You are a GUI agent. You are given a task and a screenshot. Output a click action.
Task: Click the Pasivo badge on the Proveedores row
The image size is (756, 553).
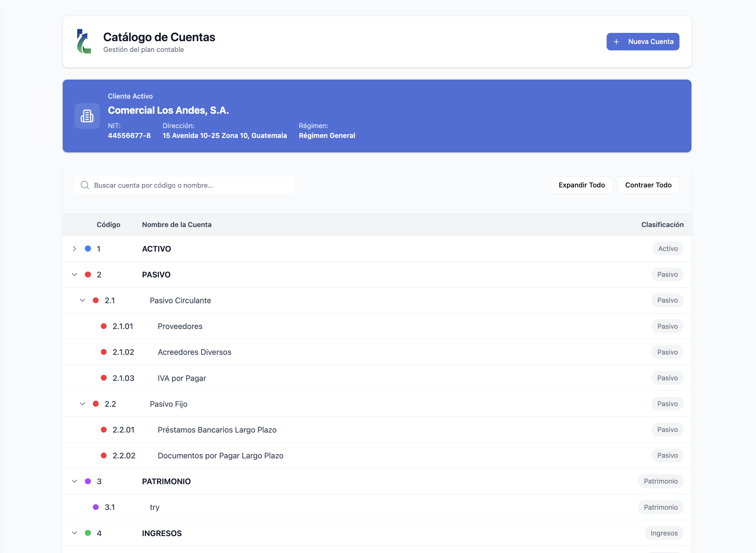[667, 326]
